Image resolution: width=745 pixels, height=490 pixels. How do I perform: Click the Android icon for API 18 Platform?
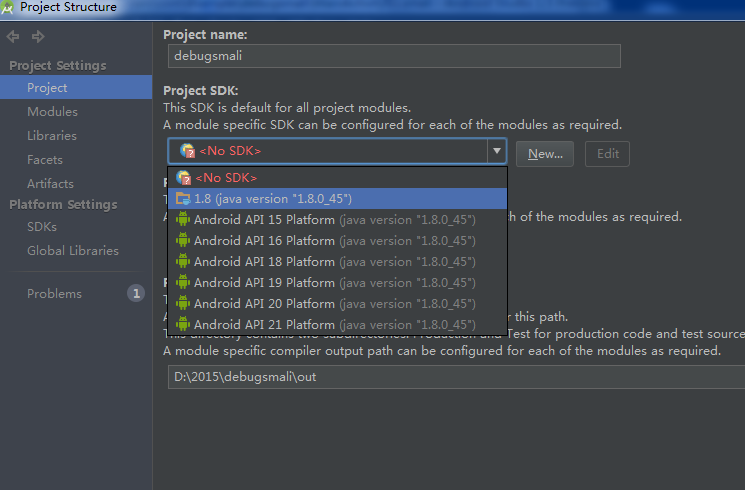183,261
